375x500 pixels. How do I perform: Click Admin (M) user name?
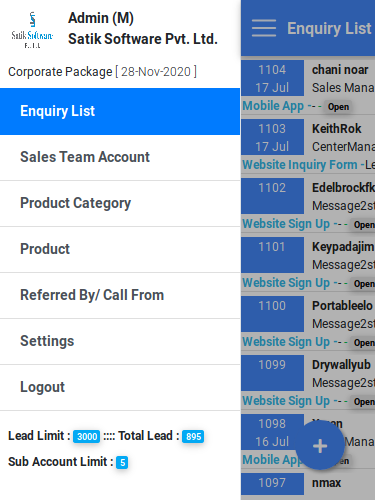click(101, 18)
